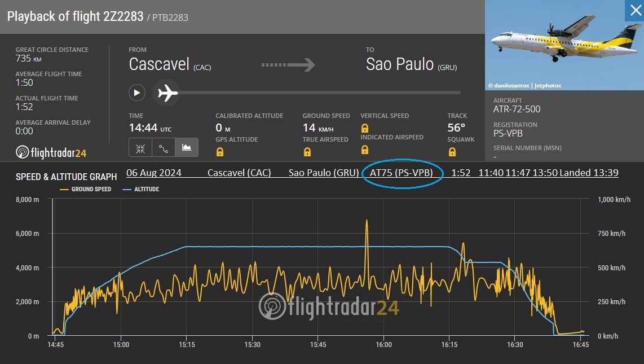Click the 06 Aug 2024 date link
Screen dimensions: 644x364
(x=154, y=173)
